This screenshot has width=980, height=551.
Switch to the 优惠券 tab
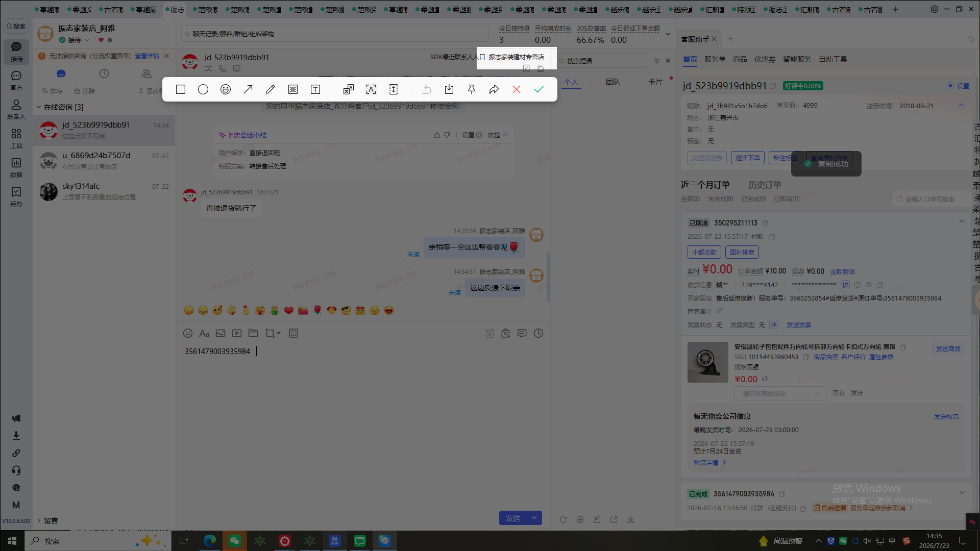tap(765, 59)
